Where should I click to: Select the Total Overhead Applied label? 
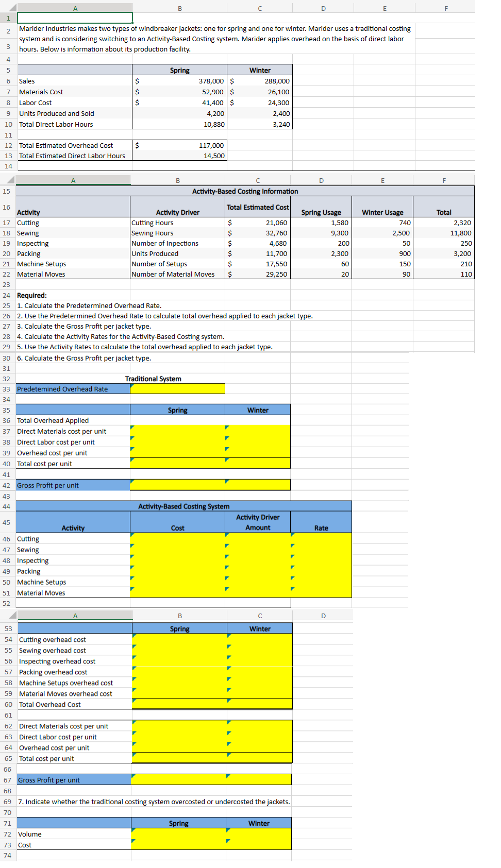point(53,420)
